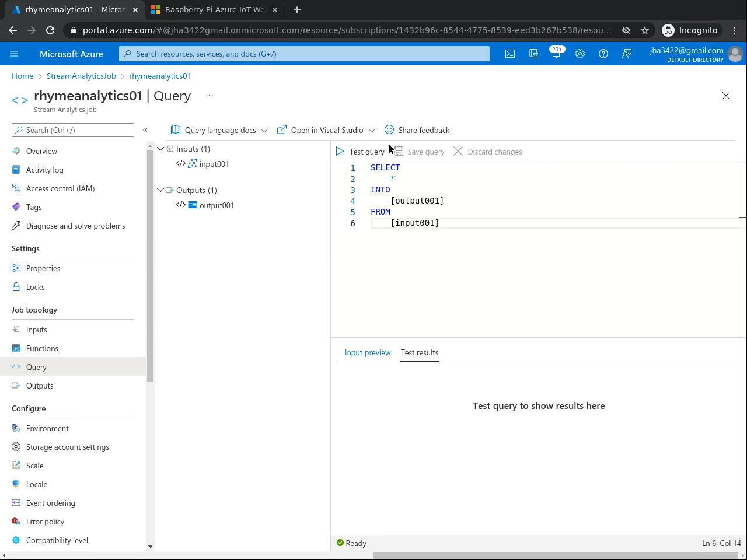Run the Test query play button

(360, 152)
